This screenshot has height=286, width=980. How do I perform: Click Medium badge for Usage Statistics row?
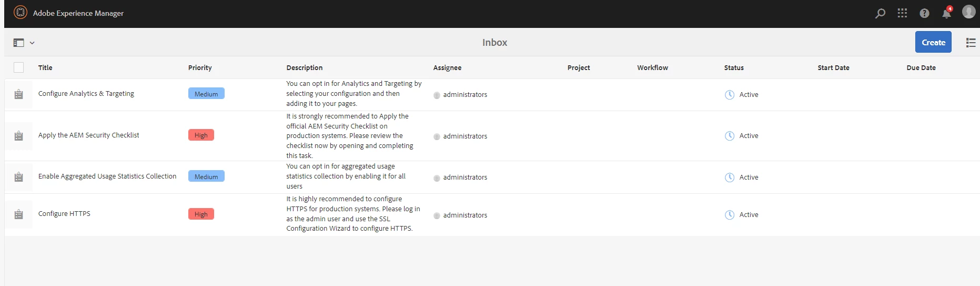click(x=206, y=176)
